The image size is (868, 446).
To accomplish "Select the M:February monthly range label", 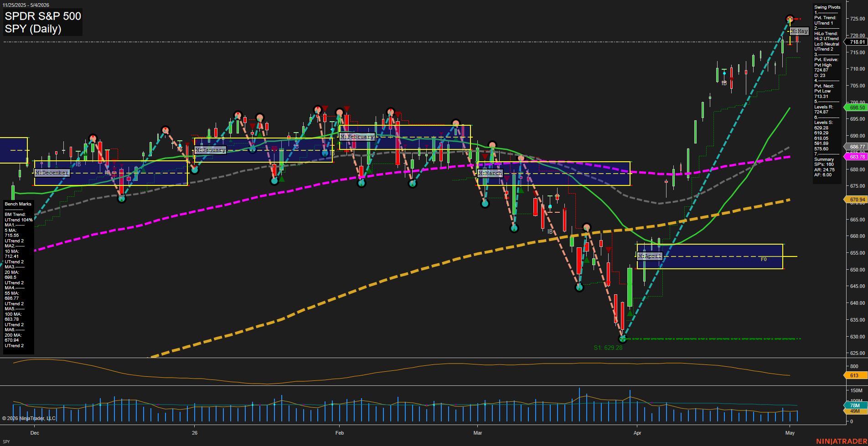I will [x=357, y=137].
